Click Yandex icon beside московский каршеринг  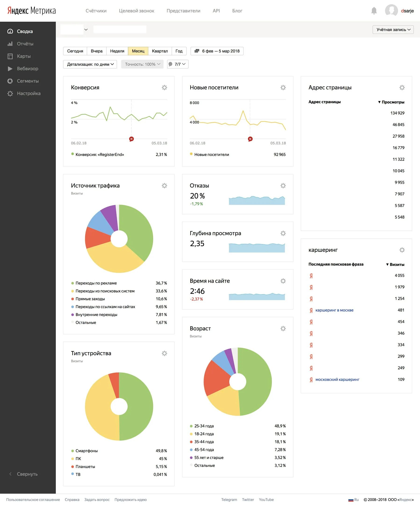pyautogui.click(x=311, y=379)
